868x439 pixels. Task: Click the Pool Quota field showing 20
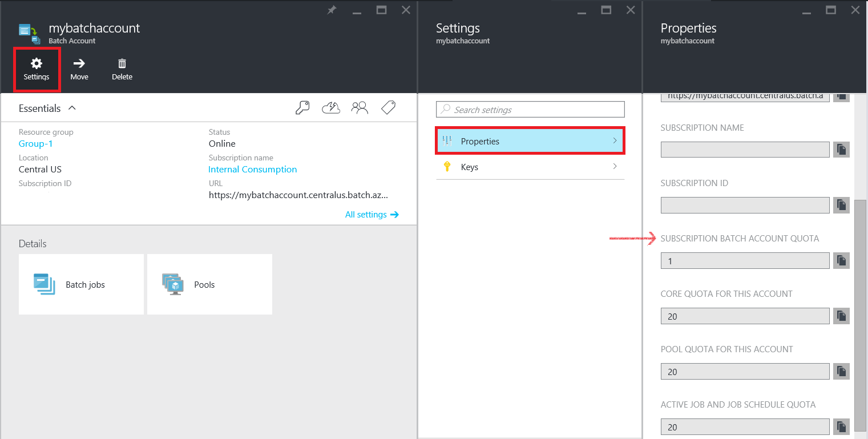tap(745, 372)
